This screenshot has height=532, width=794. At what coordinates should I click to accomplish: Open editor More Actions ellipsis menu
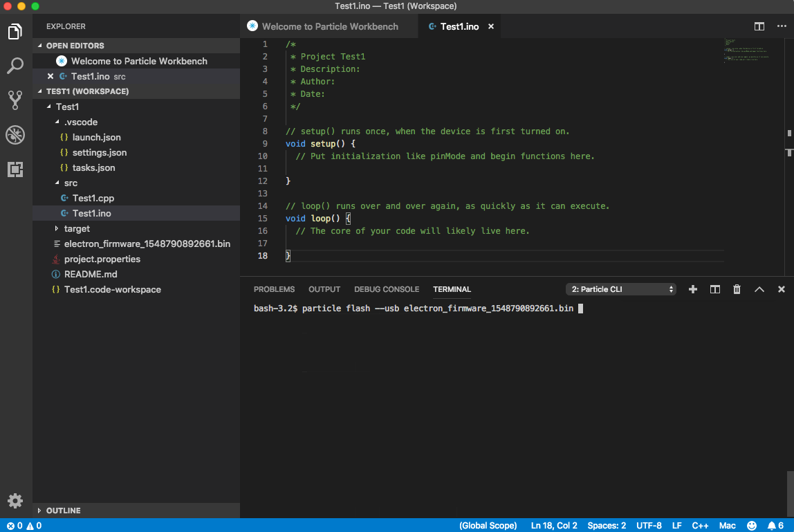[782, 26]
